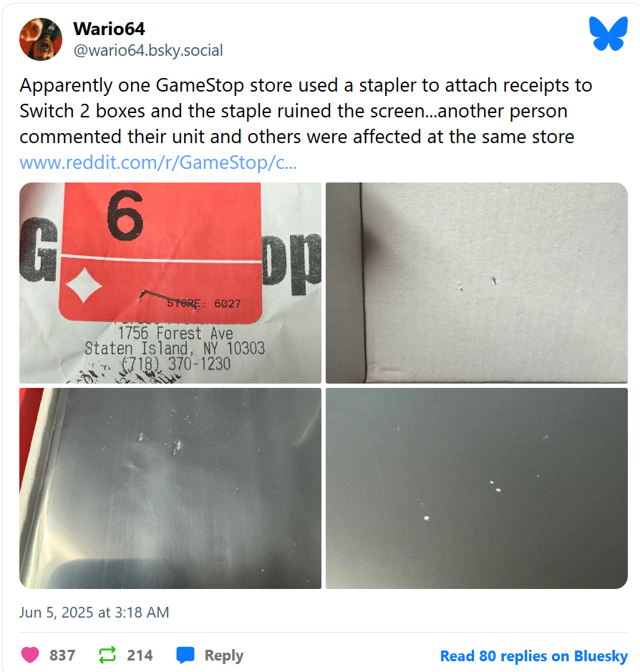Click the 214 reposts count
This screenshot has width=640, height=672.
tap(140, 656)
